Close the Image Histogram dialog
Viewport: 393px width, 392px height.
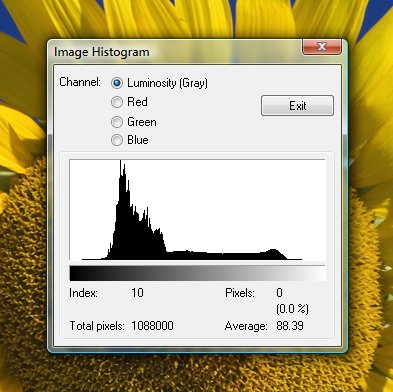322,47
